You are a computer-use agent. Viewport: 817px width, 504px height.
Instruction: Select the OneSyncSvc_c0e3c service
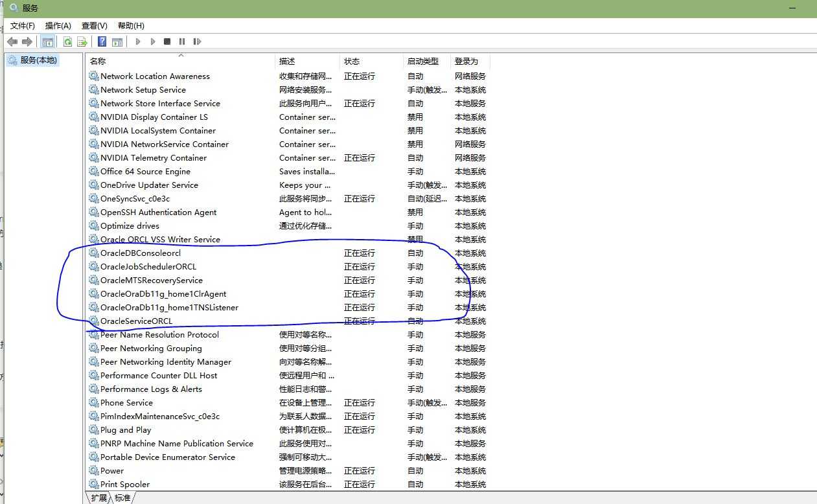pyautogui.click(x=288, y=198)
